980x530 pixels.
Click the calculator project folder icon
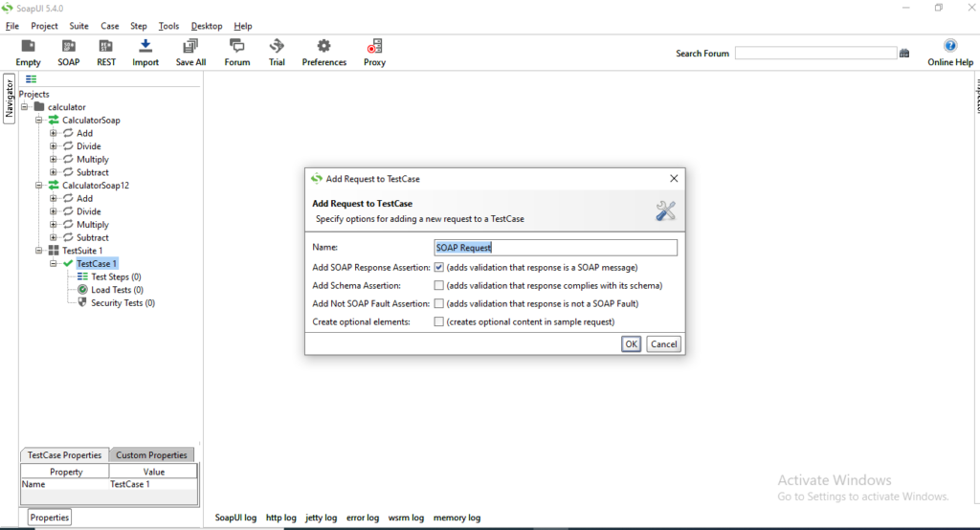pyautogui.click(x=39, y=107)
